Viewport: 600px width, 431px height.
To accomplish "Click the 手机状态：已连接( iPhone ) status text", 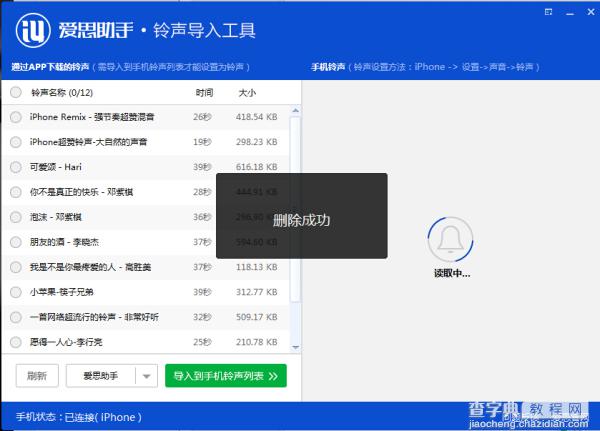I will [x=79, y=417].
